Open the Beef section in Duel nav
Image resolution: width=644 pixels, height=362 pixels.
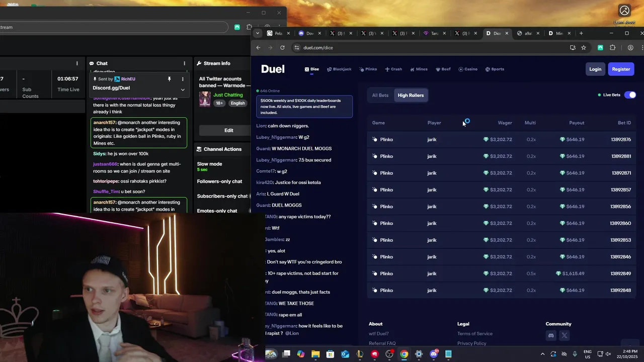[x=443, y=69]
